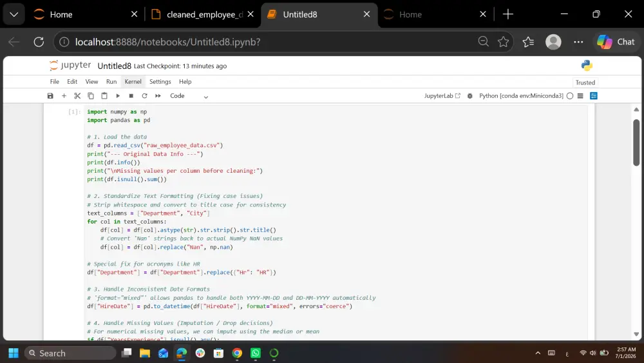This screenshot has width=644, height=363.
Task: Open the browser profile avatar
Action: click(553, 42)
